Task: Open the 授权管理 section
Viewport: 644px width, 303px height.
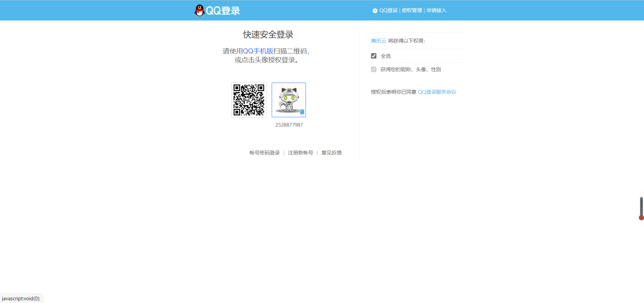Action: (412, 10)
